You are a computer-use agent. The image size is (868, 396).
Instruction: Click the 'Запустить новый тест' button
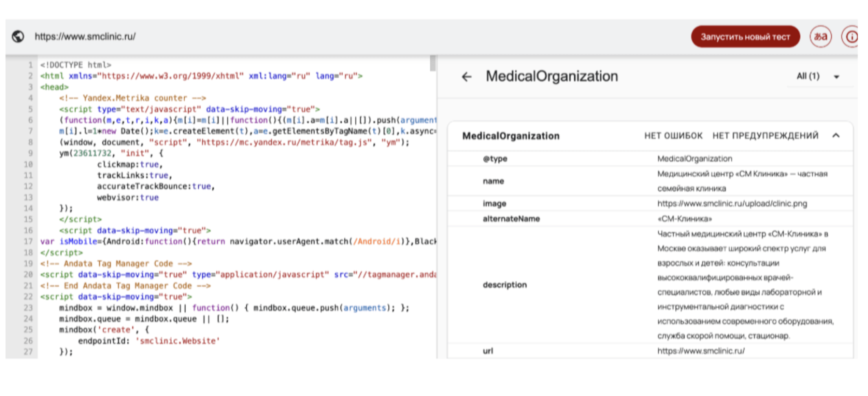pos(745,37)
